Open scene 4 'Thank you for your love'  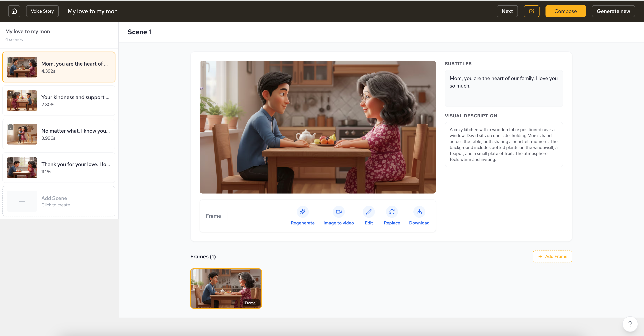point(59,167)
